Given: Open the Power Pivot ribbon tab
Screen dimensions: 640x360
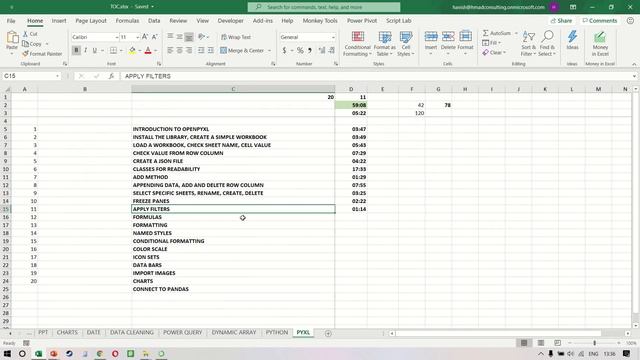Looking at the screenshot, I should [x=362, y=21].
